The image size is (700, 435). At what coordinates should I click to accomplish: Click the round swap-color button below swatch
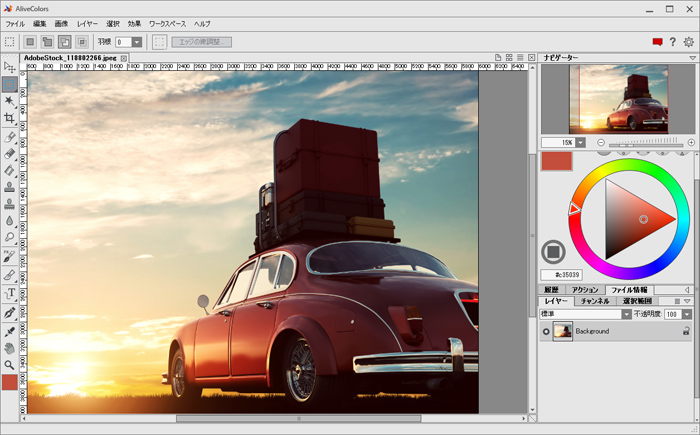pos(554,252)
